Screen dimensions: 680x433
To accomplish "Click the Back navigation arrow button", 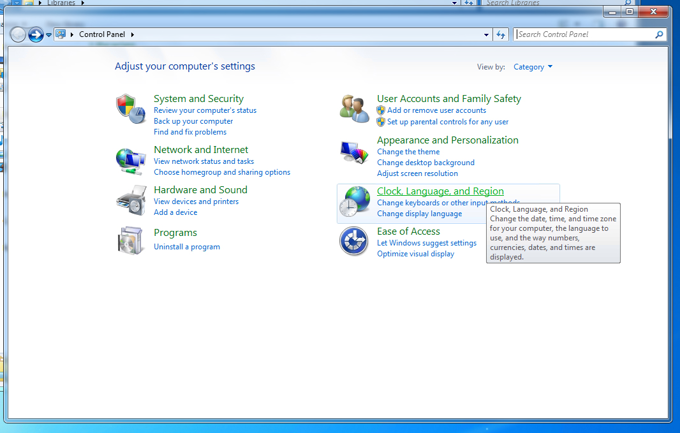I will pyautogui.click(x=18, y=35).
